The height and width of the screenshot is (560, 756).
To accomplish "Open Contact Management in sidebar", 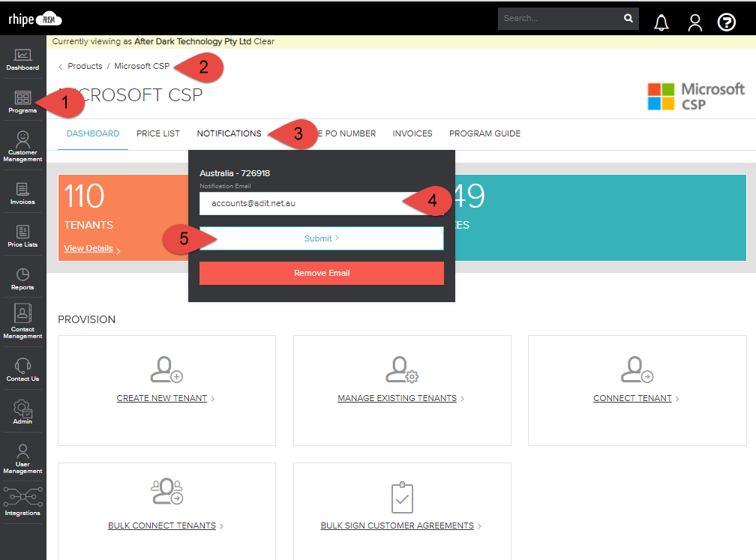I will 22,321.
